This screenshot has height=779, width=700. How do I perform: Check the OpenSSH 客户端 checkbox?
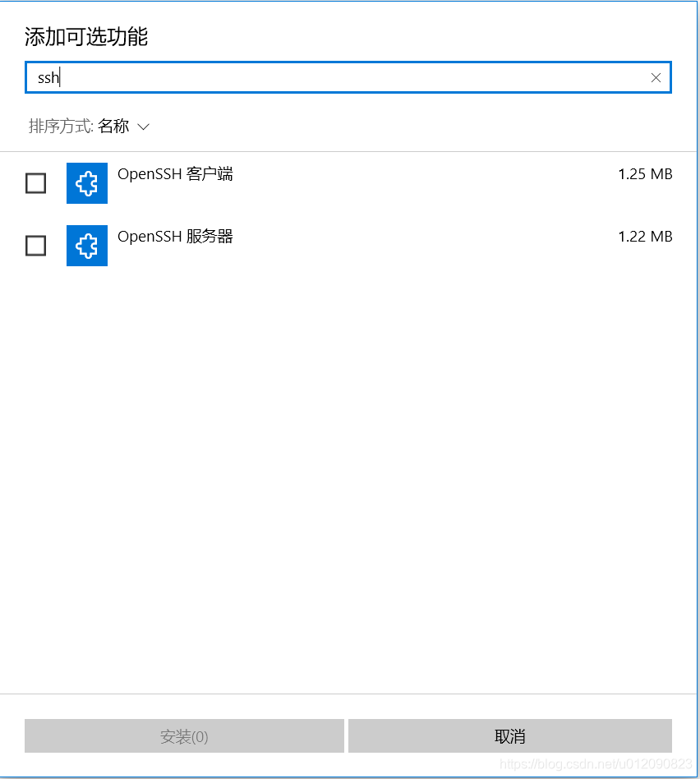36,183
